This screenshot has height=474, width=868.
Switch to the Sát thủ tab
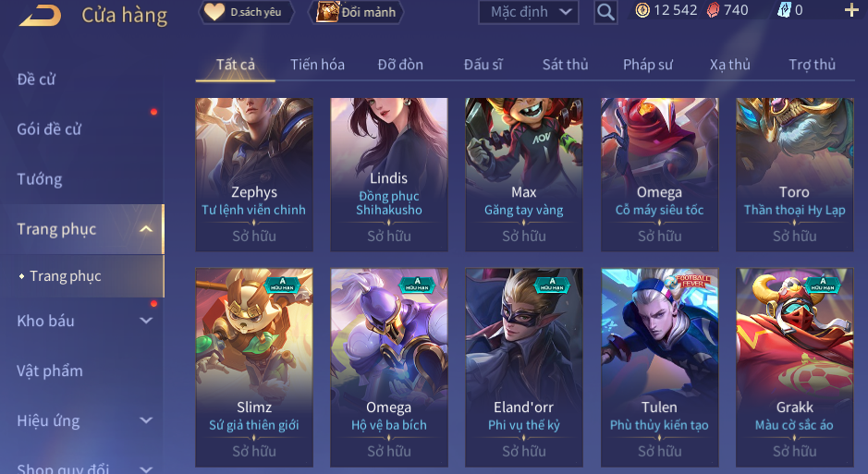tap(565, 65)
